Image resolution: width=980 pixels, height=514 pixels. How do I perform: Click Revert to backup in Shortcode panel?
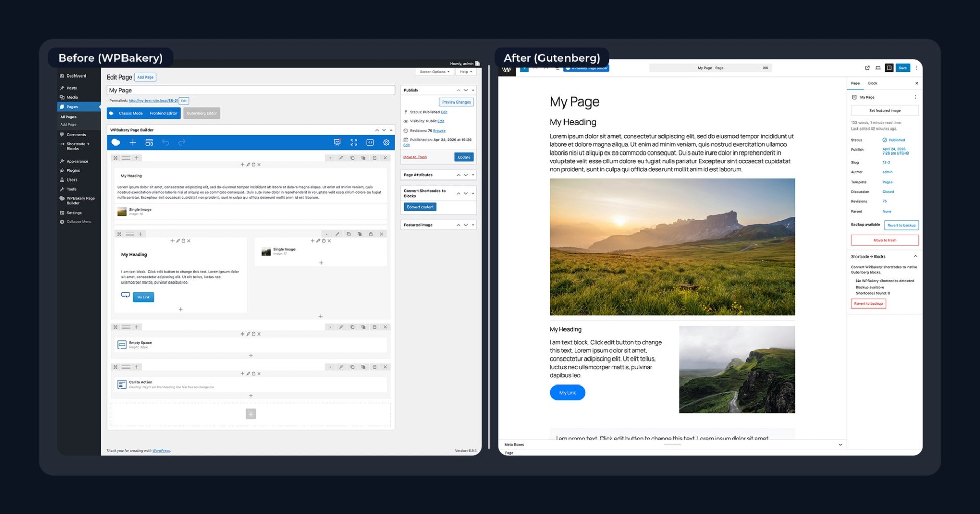pos(868,304)
